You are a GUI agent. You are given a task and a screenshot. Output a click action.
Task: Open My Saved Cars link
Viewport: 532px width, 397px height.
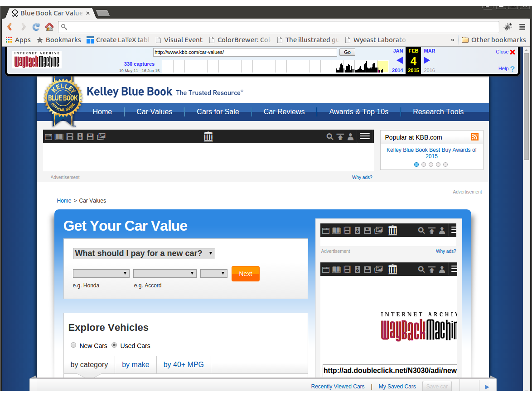(397, 387)
